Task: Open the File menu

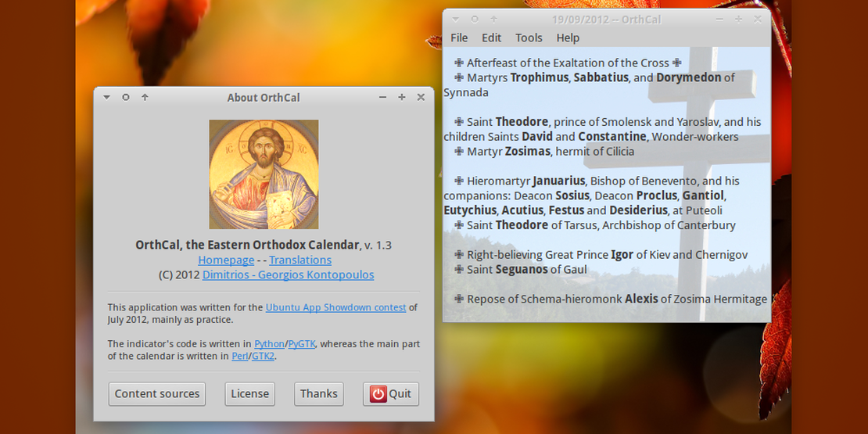Action: click(459, 38)
